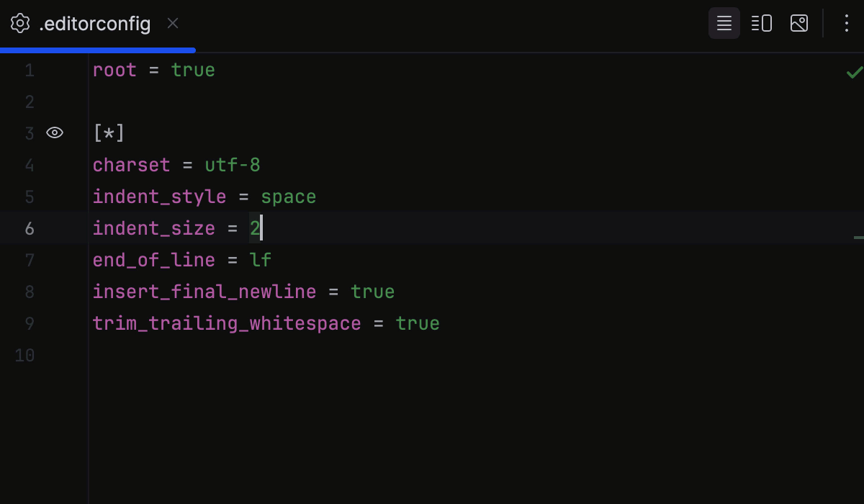Close the .editorconfig tab

coord(172,23)
